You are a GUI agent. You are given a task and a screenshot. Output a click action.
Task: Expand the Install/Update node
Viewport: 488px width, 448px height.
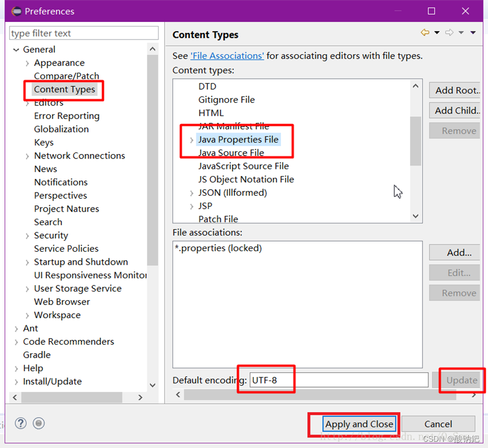(16, 381)
